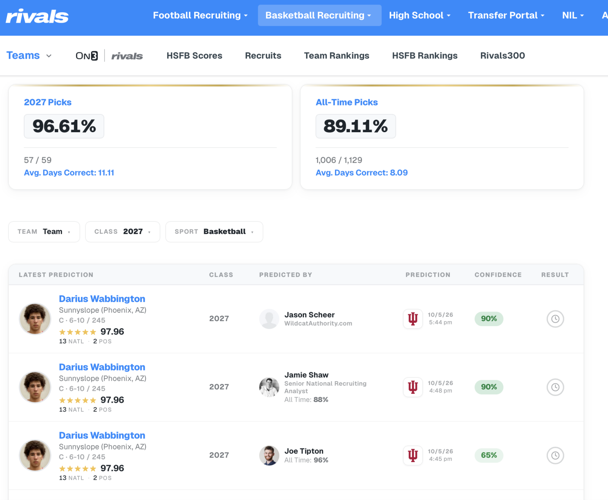Click Latest Prediction column header
The height and width of the screenshot is (500, 608).
click(x=56, y=275)
